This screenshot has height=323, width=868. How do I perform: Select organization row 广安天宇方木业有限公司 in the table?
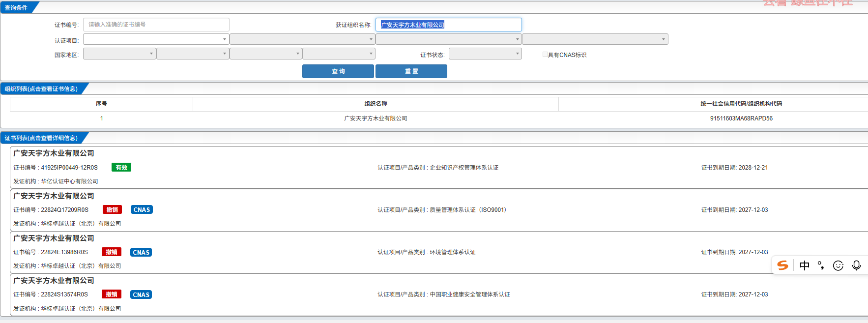(x=376, y=118)
